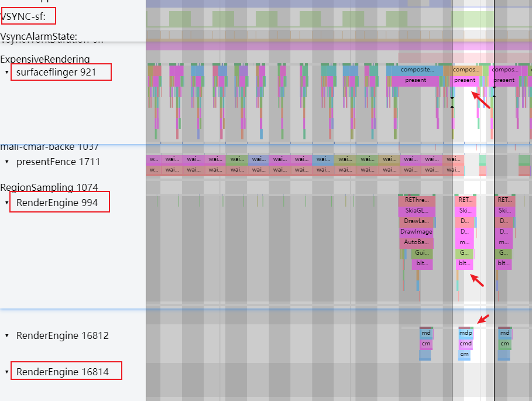
Task: Collapse the presentFence 1711 track
Action: click(x=7, y=162)
